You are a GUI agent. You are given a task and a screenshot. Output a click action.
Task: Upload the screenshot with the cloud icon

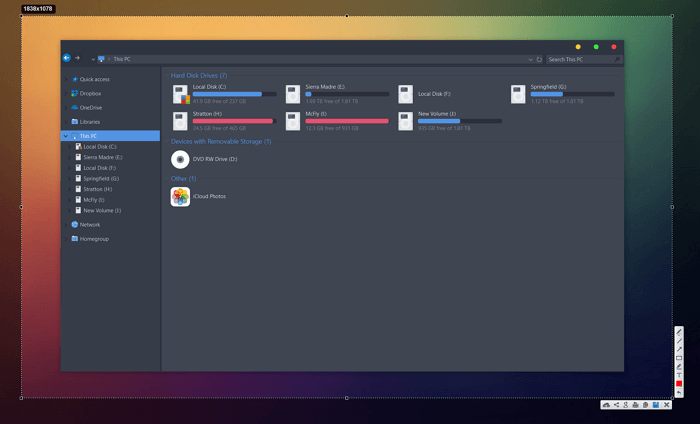[606, 405]
